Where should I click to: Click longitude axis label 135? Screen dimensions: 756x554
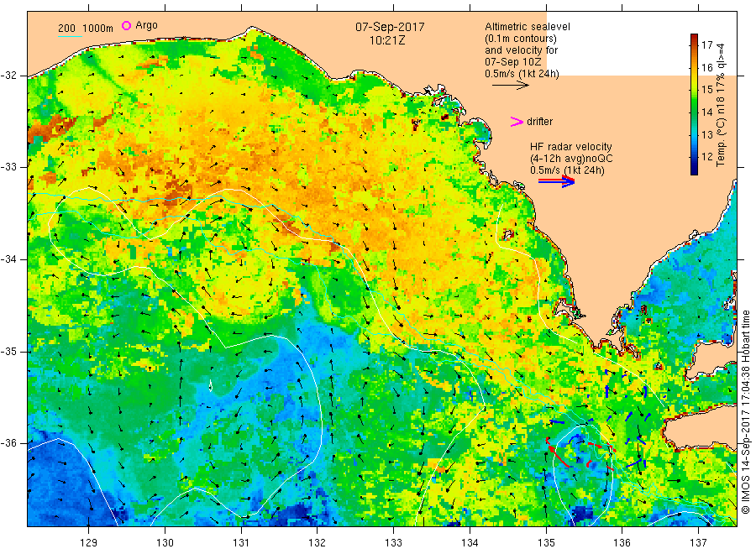(x=546, y=543)
